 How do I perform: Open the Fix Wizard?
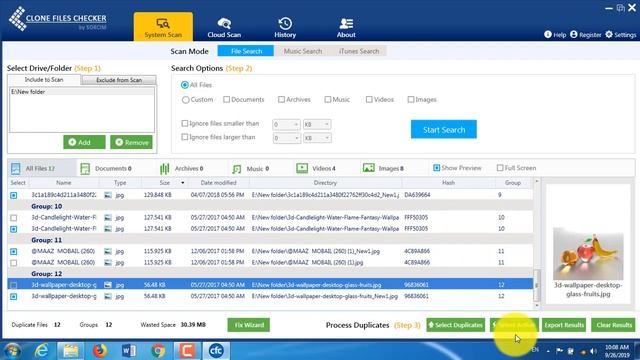(x=249, y=325)
